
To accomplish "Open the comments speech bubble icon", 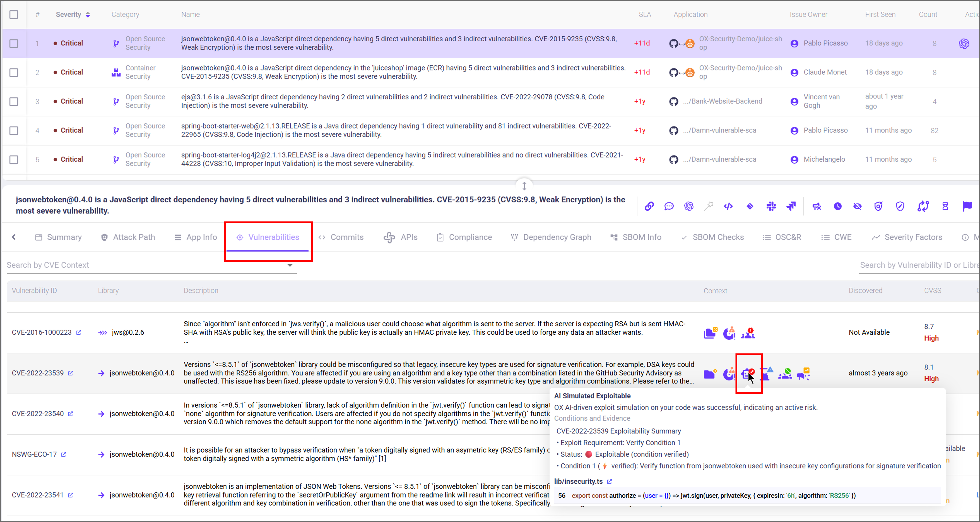I will (x=669, y=206).
